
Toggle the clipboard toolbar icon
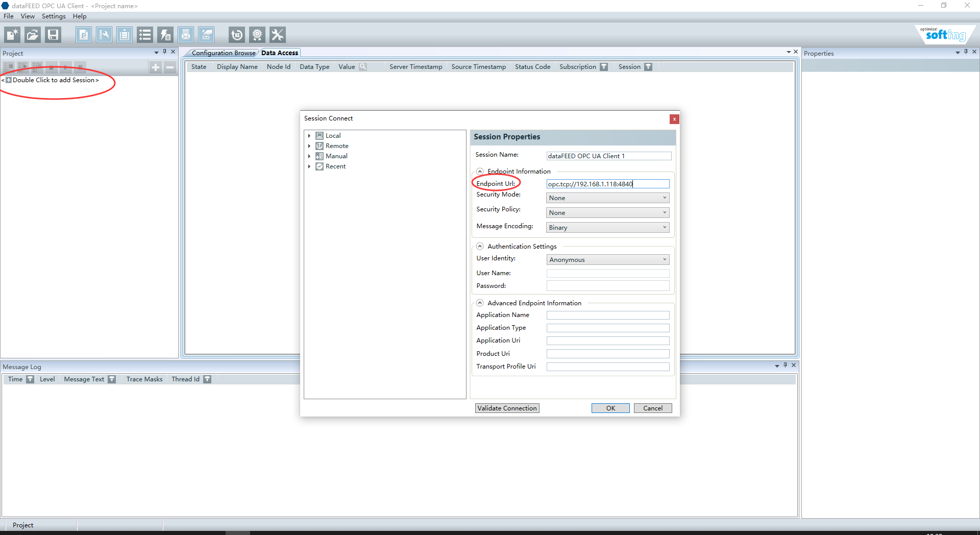(125, 35)
